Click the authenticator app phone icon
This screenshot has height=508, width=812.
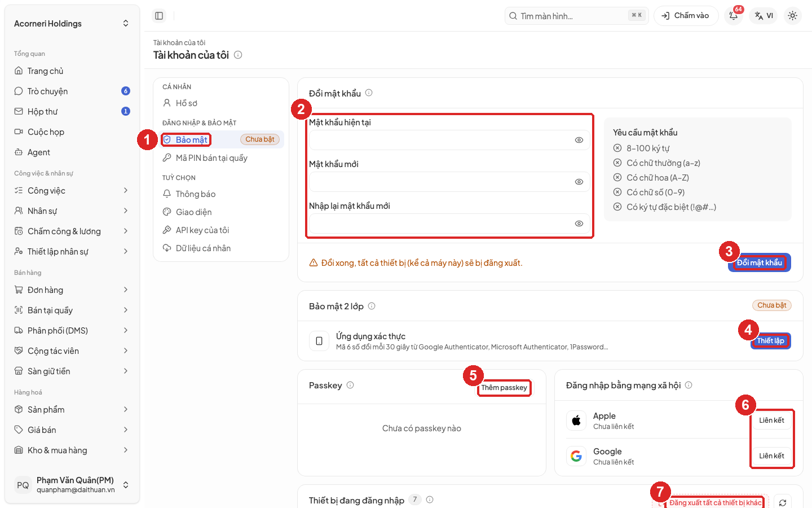(x=319, y=341)
